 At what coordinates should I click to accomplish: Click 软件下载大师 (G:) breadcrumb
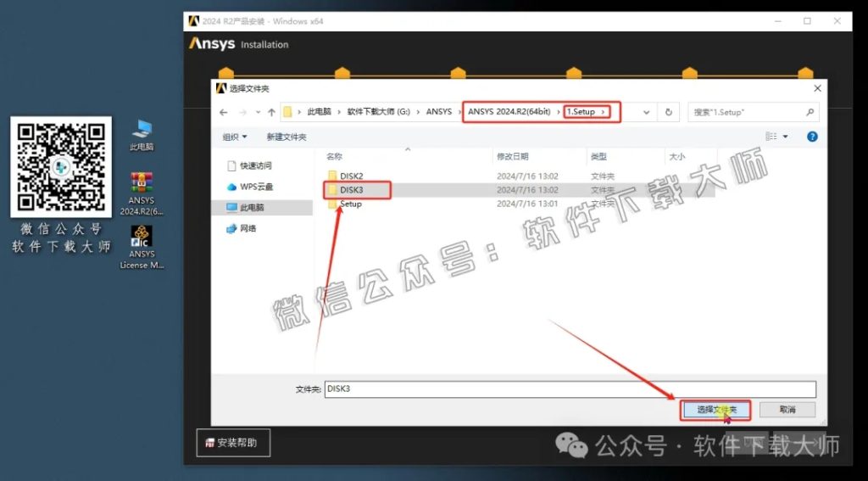379,112
